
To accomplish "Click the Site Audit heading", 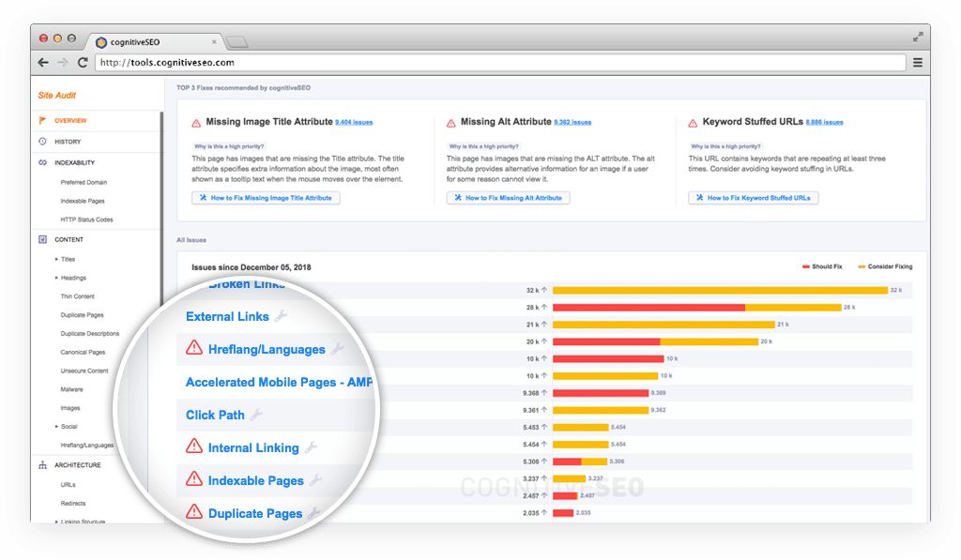I will [x=57, y=96].
